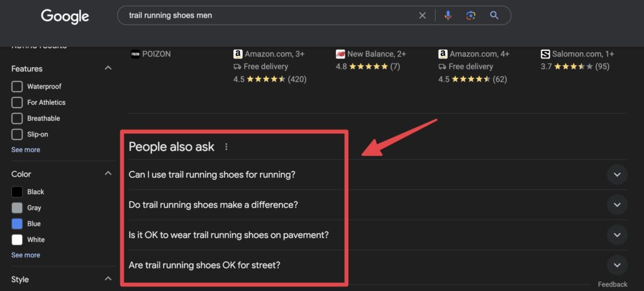
Task: Open 'Can I use trail running shoes for running?'
Action: pos(212,175)
